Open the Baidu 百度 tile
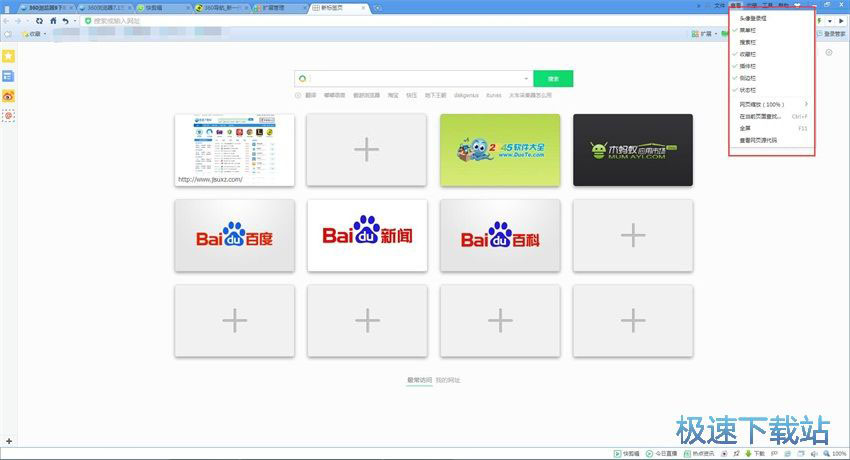Screen dimensions: 850x460 pos(235,236)
